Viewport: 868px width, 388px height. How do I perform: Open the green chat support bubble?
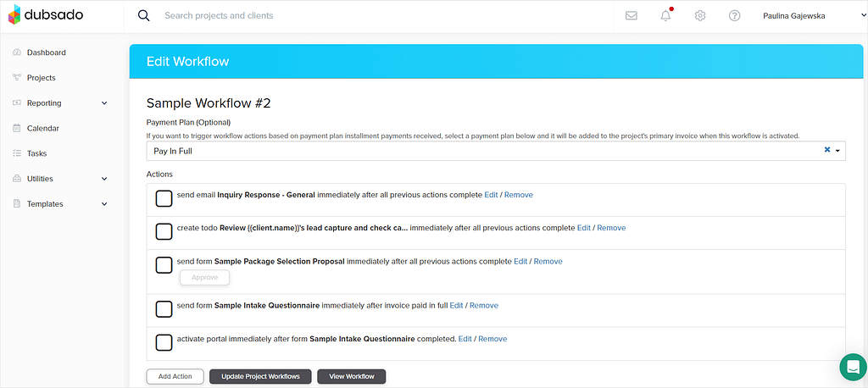pos(853,368)
